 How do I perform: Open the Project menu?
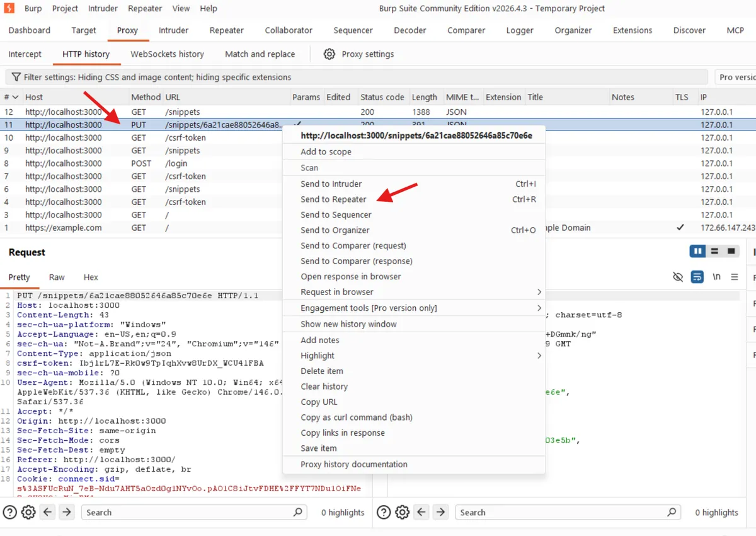pos(65,8)
